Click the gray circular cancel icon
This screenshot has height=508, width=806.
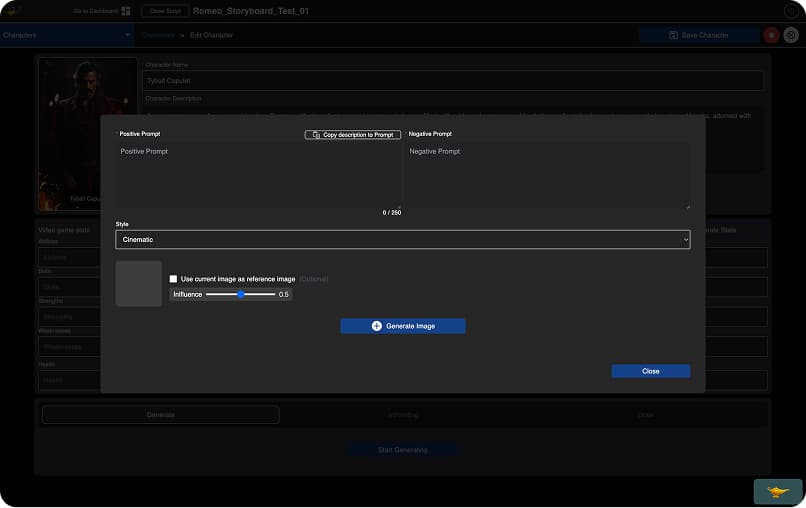pyautogui.click(x=791, y=35)
